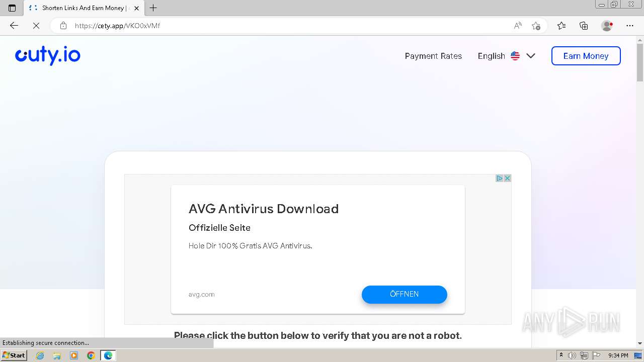The image size is (644, 362).
Task: Click the AVG Antivirus Download headline
Action: point(264,209)
